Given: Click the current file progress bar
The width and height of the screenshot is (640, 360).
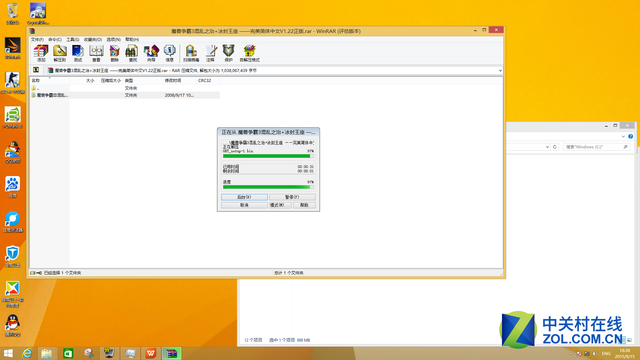Looking at the screenshot, I should [268, 156].
